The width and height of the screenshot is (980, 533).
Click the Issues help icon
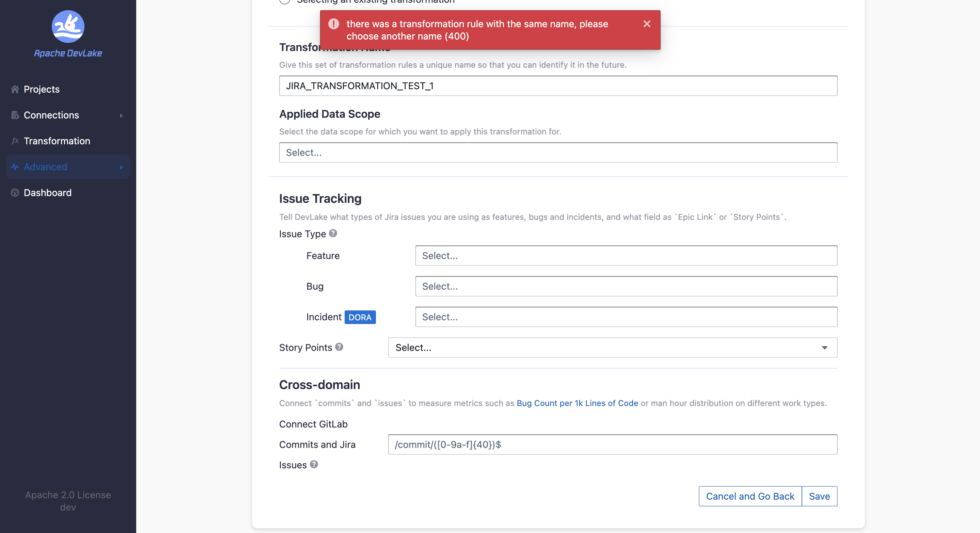pos(314,465)
